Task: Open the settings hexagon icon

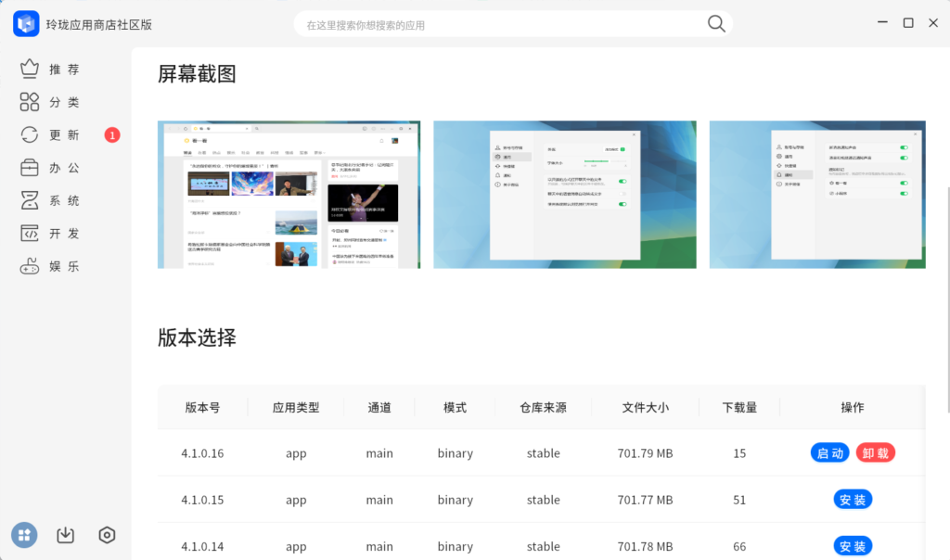Action: (x=107, y=535)
